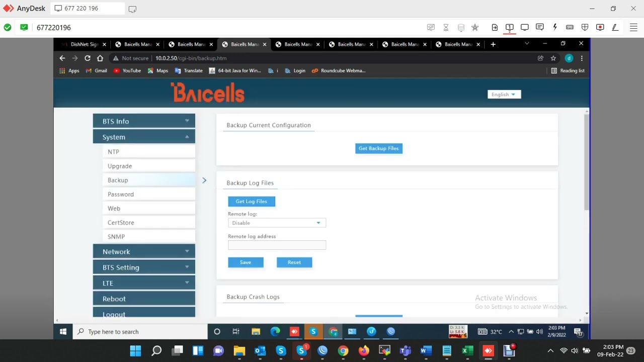This screenshot has height=362, width=644.
Task: Show hidden local system tray icons
Action: 550,351
